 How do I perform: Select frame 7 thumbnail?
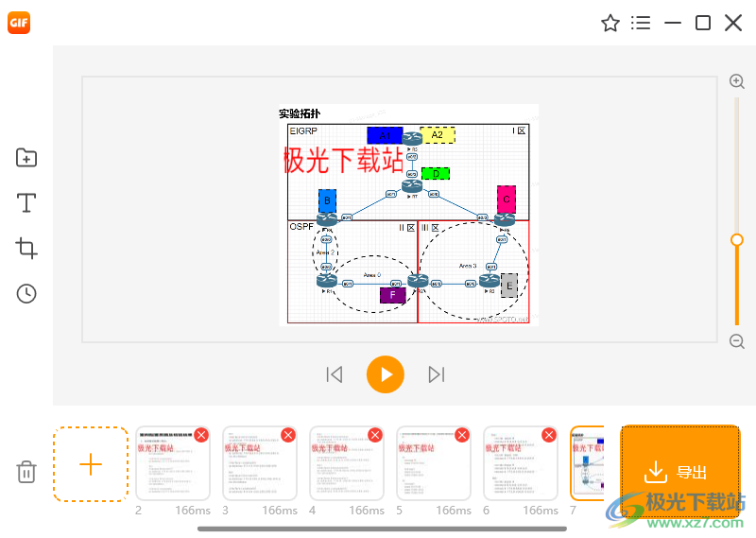[x=587, y=463]
